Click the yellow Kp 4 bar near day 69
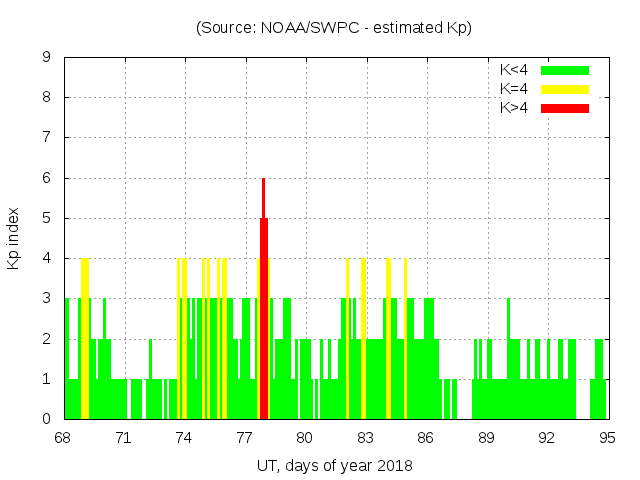Screen dimensions: 640x480 tap(85, 340)
